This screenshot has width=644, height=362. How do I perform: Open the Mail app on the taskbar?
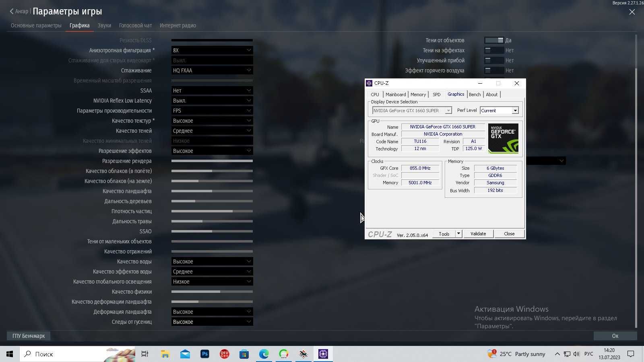click(x=185, y=354)
